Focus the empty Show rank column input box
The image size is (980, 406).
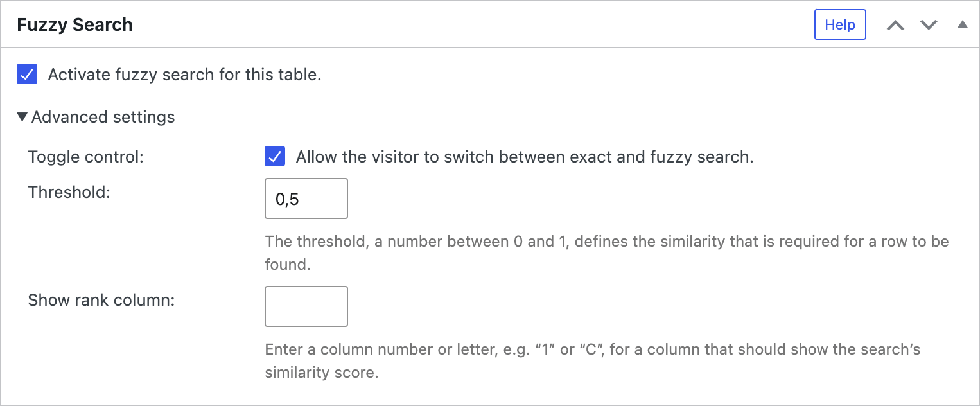pyautogui.click(x=306, y=306)
